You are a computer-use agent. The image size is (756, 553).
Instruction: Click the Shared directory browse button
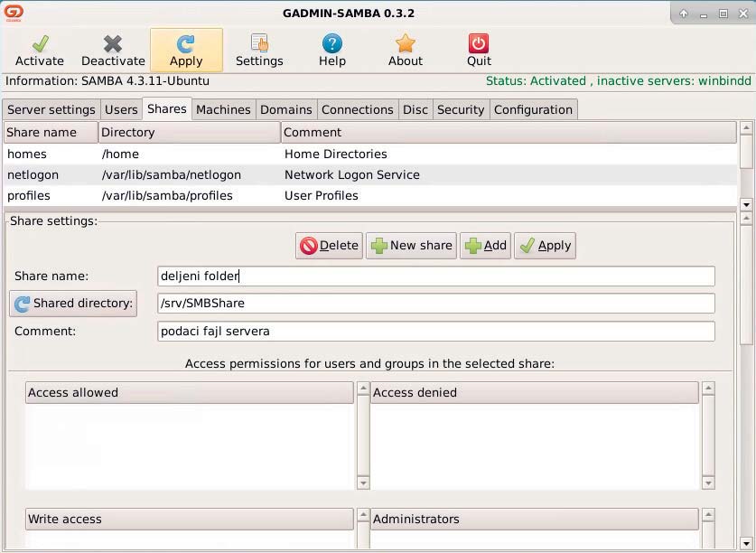coord(73,304)
